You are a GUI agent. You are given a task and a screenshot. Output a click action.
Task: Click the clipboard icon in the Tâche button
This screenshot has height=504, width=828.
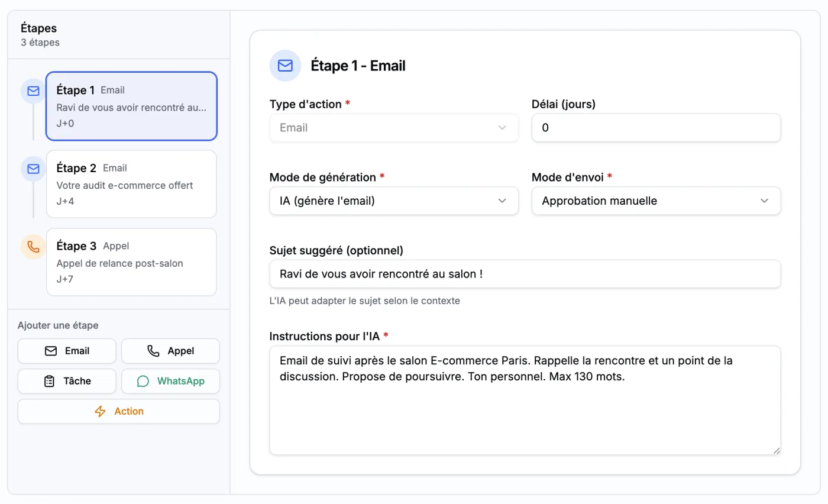pos(50,381)
